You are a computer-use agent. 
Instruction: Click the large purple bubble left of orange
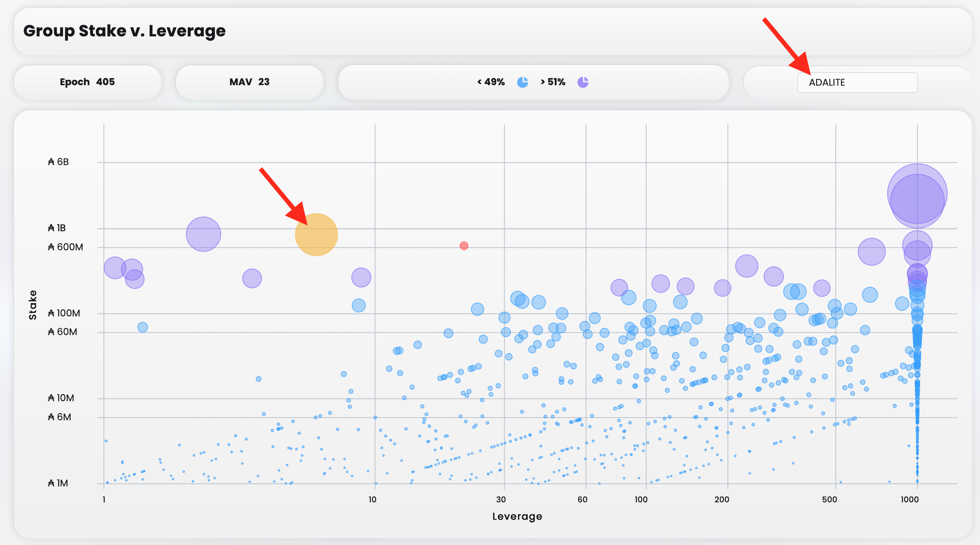(x=203, y=234)
